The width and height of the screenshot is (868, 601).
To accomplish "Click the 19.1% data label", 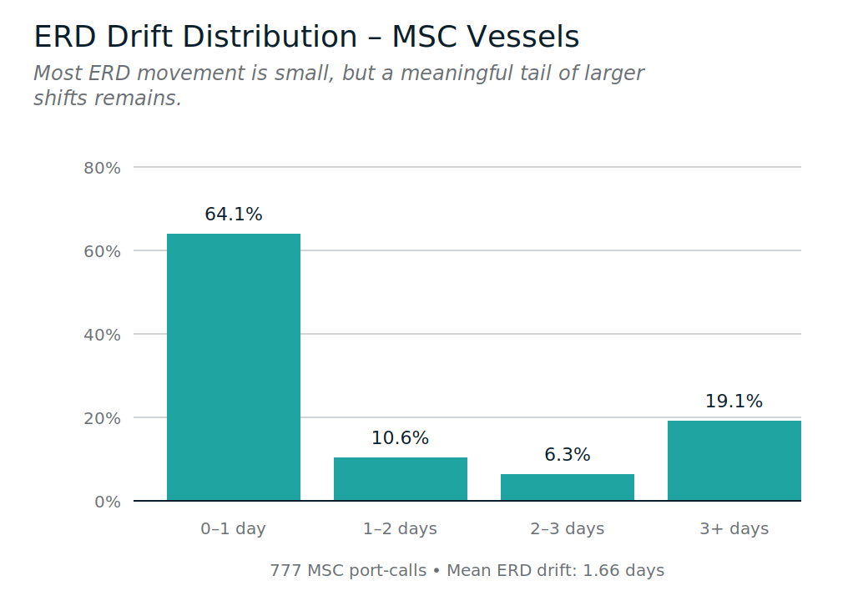I will pos(734,402).
